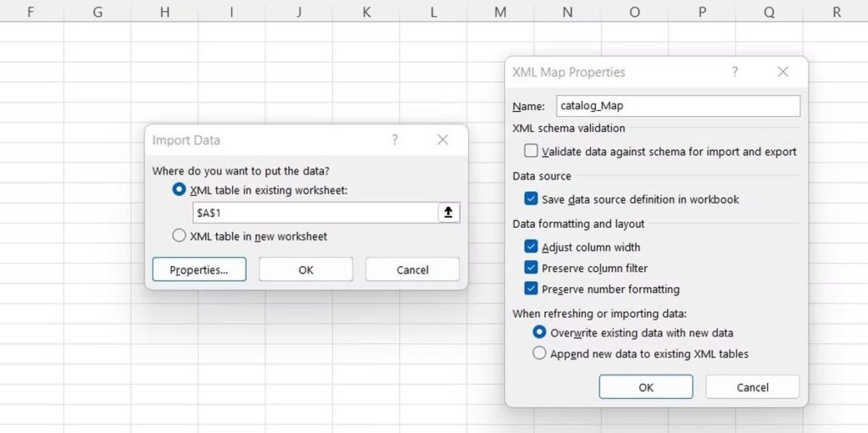The image size is (868, 433).
Task: Enable Validate data against schema checkbox
Action: pyautogui.click(x=531, y=151)
